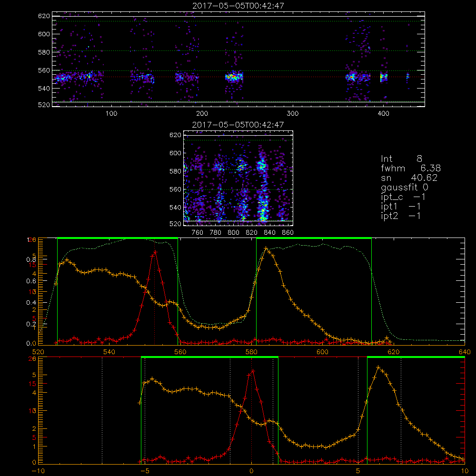476x476 pixels.
Task: Click y-axis label 0.6 of the upper profile plot
Action: pos(31,281)
